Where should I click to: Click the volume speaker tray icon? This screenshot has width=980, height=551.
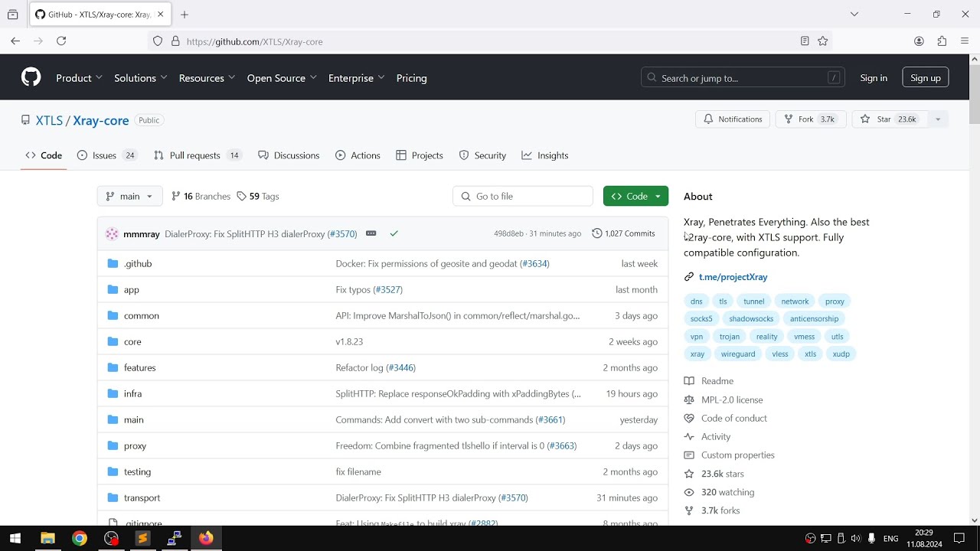coord(855,539)
